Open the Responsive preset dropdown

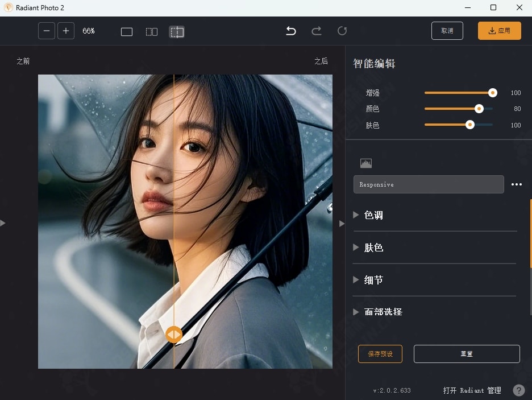point(429,184)
